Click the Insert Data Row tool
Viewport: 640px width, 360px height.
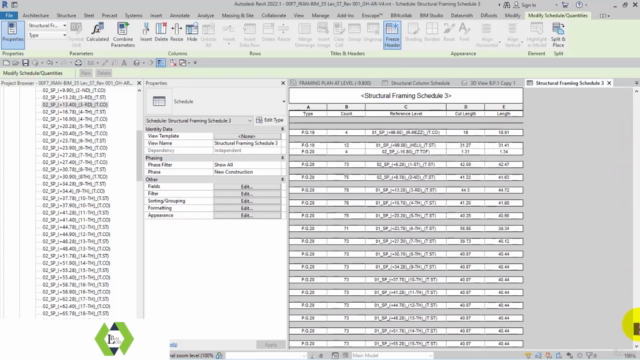[249, 35]
